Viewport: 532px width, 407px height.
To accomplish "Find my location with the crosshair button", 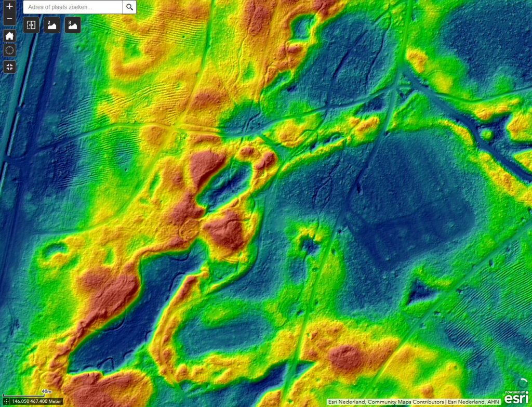I will pyautogui.click(x=9, y=50).
